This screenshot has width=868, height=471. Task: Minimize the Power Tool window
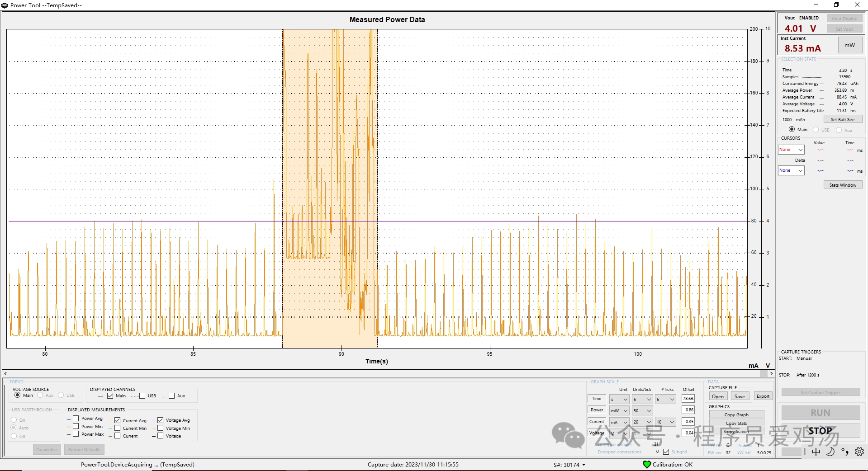click(x=816, y=5)
